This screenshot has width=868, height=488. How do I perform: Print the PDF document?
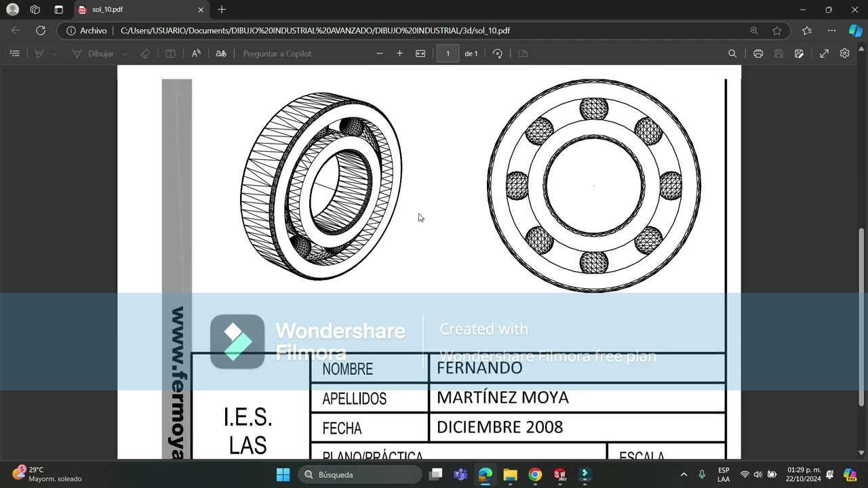click(x=758, y=54)
